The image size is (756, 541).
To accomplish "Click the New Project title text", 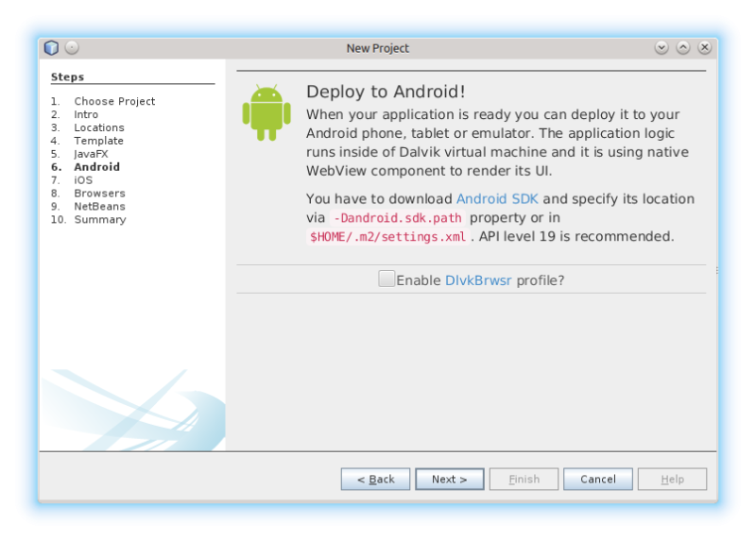I will (377, 48).
